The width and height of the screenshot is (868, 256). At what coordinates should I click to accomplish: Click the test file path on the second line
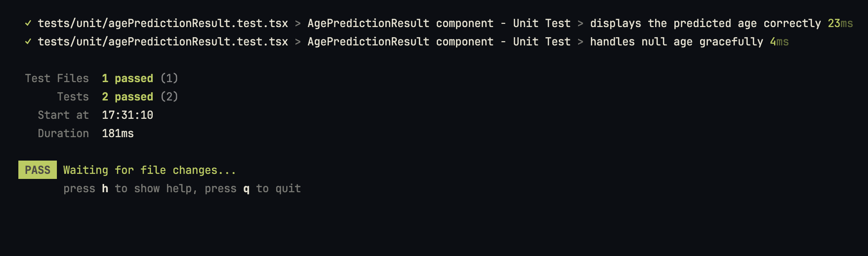point(163,42)
